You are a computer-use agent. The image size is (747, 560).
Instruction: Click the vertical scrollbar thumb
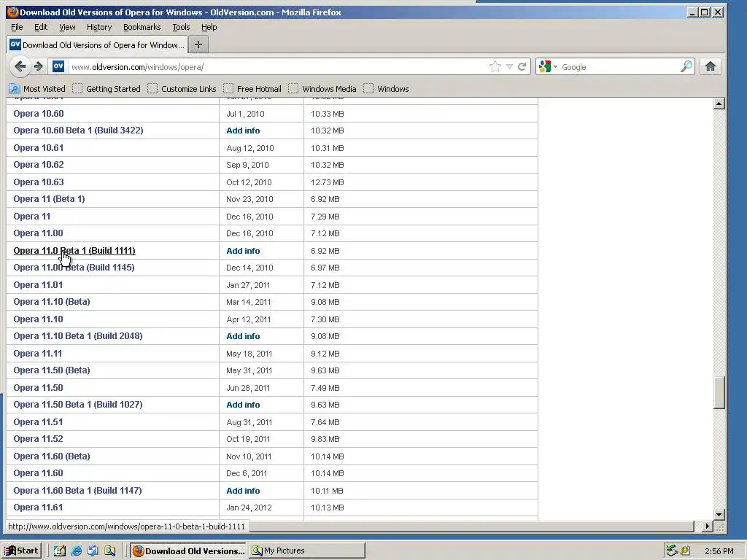point(719,392)
